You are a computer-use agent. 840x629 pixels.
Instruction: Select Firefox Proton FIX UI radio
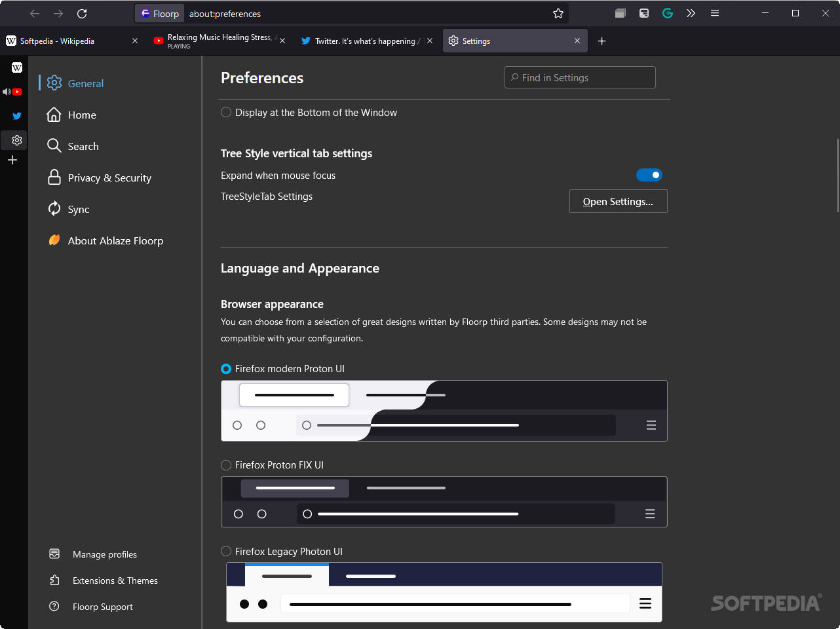click(226, 465)
